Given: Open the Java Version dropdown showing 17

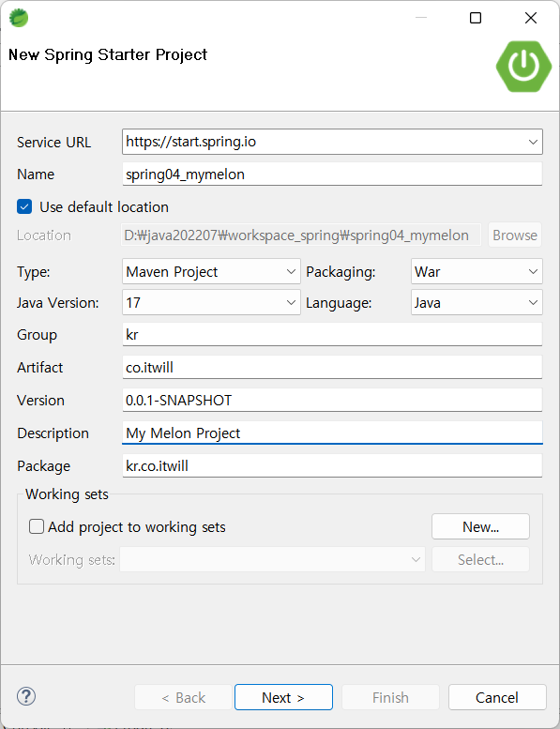Looking at the screenshot, I should click(x=211, y=303).
